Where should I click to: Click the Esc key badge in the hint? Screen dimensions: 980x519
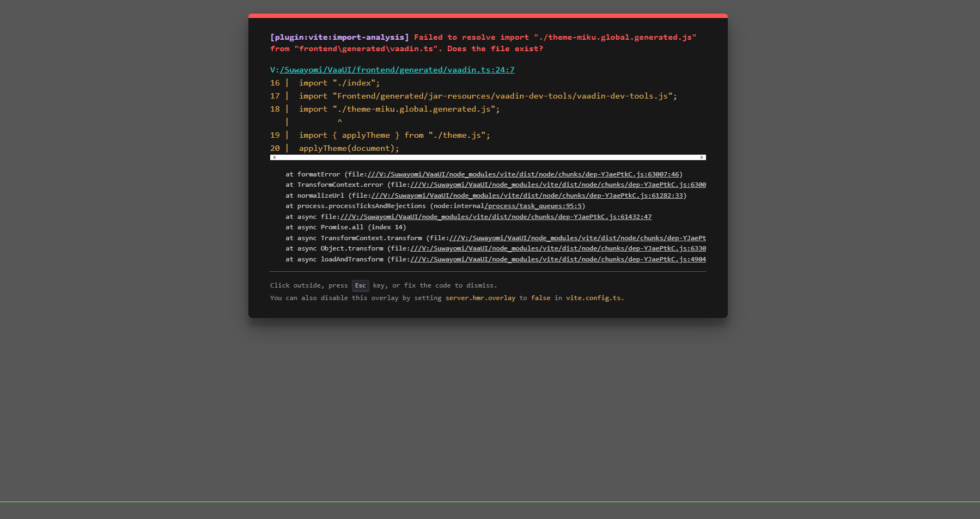360,285
